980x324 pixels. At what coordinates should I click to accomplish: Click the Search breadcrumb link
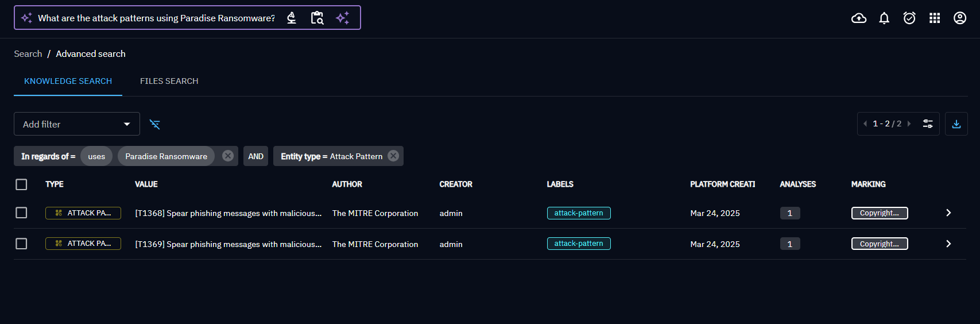click(x=28, y=54)
